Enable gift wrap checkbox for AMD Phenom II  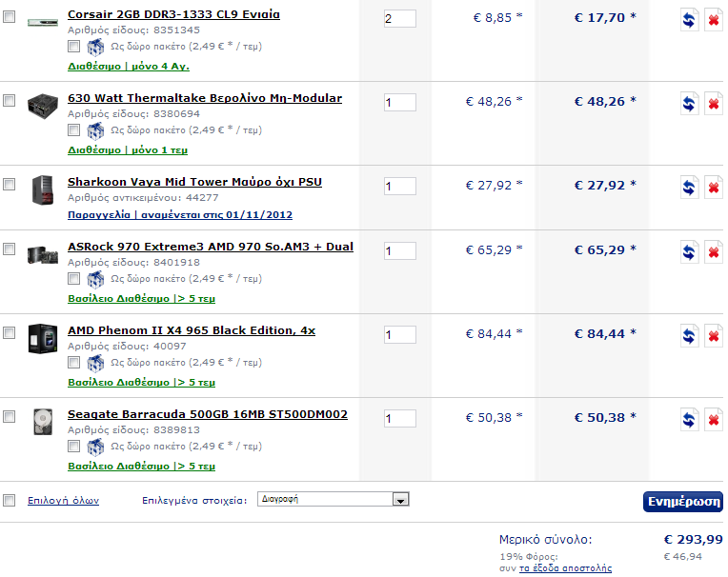point(73,362)
